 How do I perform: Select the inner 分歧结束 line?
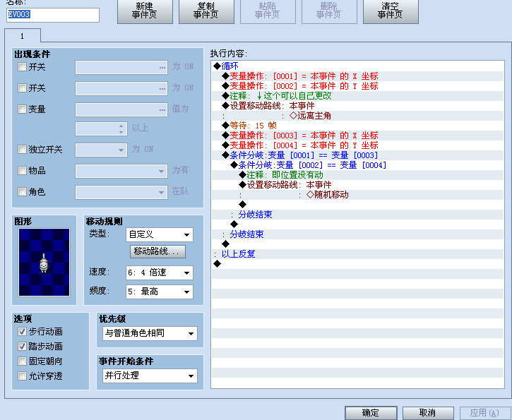[x=357, y=215]
